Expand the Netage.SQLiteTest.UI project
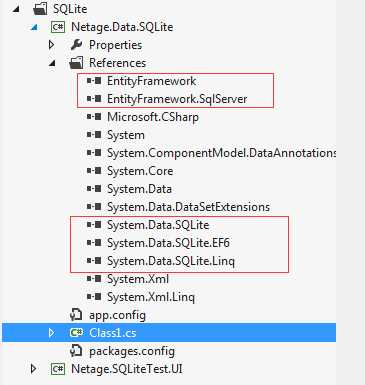This screenshot has height=385, width=365. pyautogui.click(x=33, y=369)
